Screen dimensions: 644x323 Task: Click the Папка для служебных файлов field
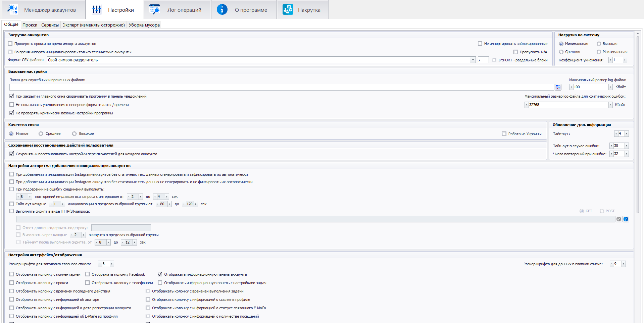click(282, 87)
